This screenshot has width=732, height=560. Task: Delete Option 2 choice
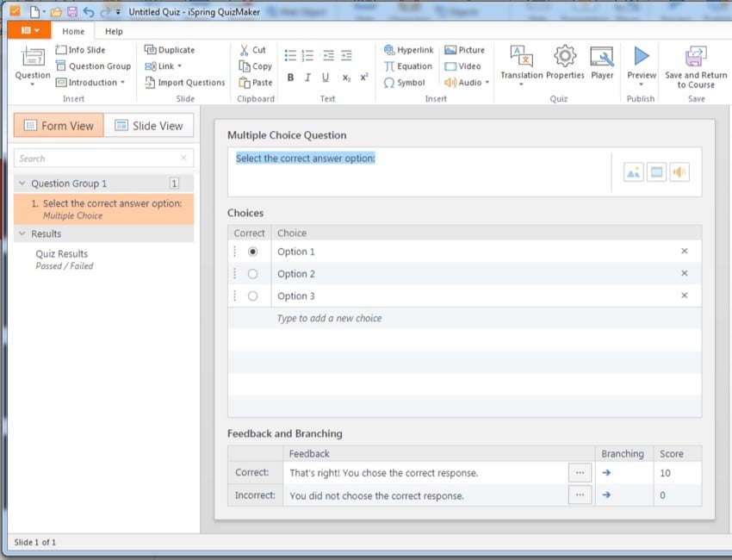(685, 274)
